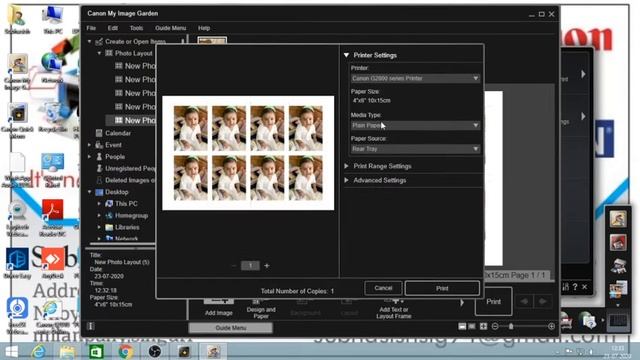Screen dimensions: 640x360
Task: Expand the People tree node
Action: point(89,157)
